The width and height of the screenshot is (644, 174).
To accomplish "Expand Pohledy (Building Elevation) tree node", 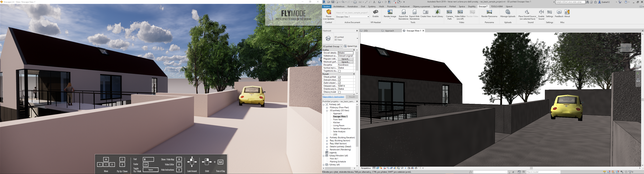I will [x=327, y=138].
